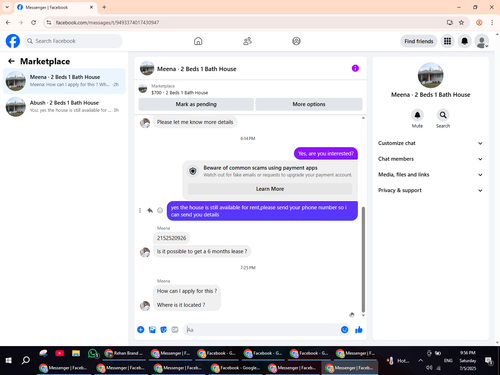This screenshot has height=375, width=500.
Task: Open the Facebook logo home link
Action: coord(13,41)
